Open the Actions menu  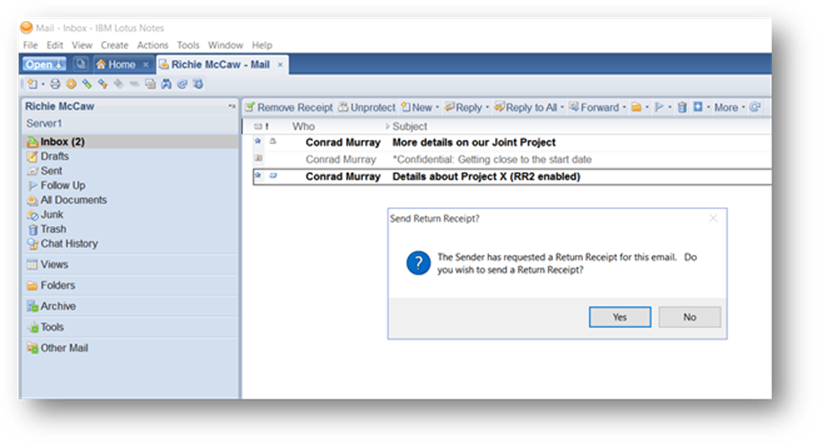[x=153, y=45]
